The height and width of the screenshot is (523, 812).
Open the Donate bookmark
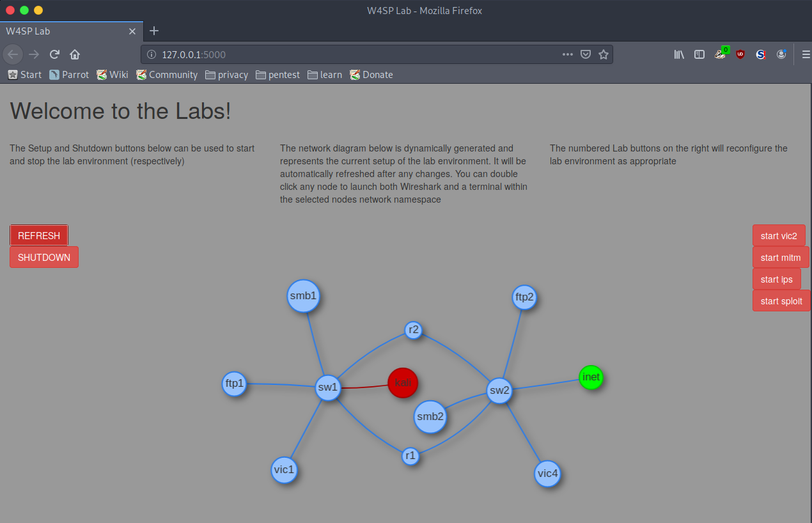[x=371, y=75]
